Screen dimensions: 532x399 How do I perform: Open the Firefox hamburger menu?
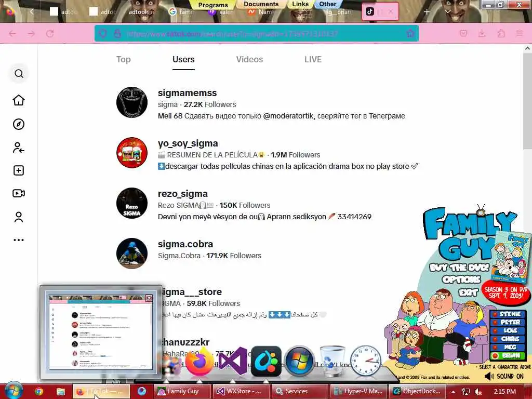pyautogui.click(x=519, y=33)
